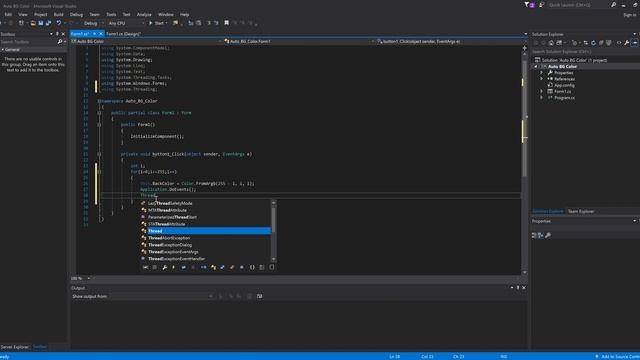Click Sign in link at top right
Screen dimensions: 640x360
[x=630, y=15]
